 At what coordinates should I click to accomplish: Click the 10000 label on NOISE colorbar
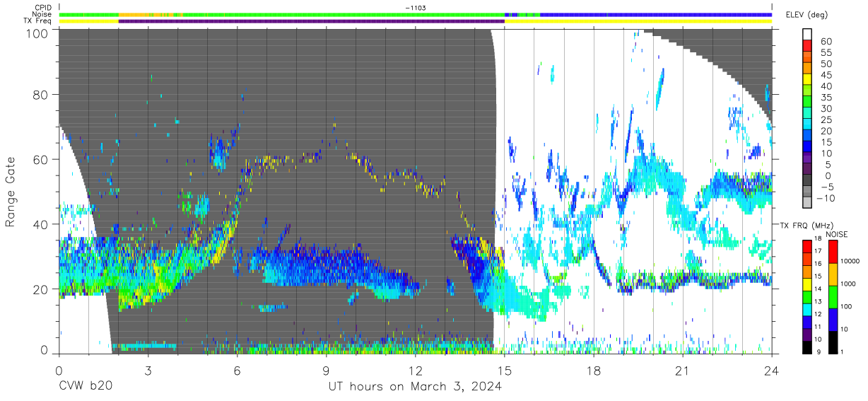click(x=851, y=262)
